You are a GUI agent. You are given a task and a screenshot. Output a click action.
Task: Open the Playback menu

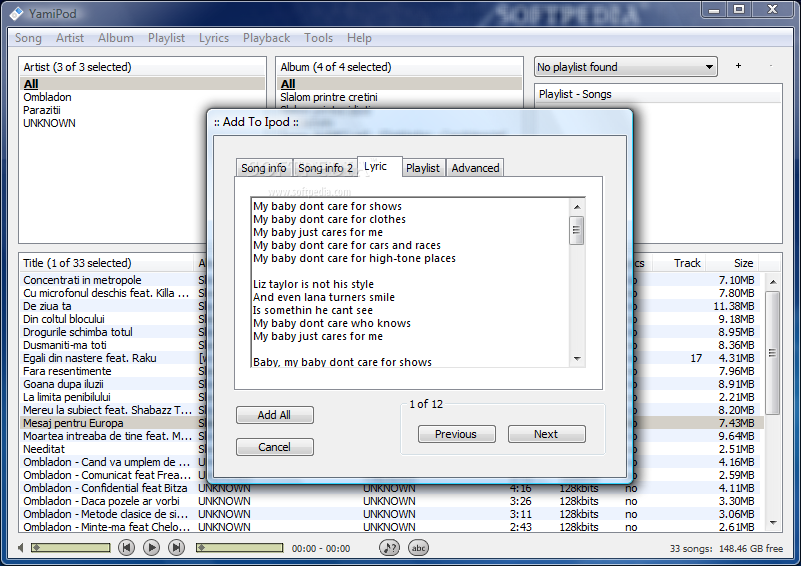click(x=267, y=38)
